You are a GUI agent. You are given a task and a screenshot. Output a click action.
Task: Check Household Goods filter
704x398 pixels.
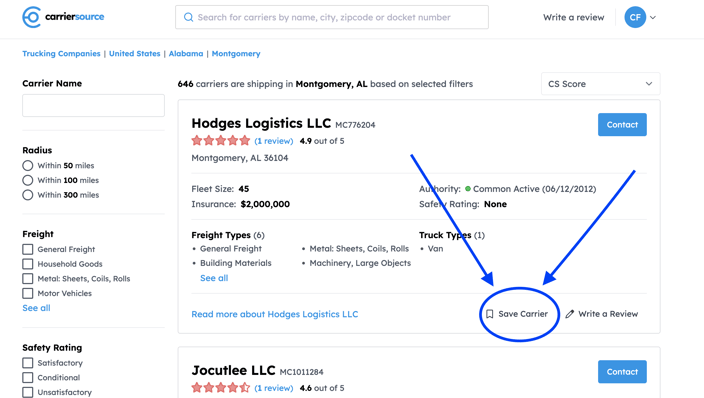coord(28,264)
